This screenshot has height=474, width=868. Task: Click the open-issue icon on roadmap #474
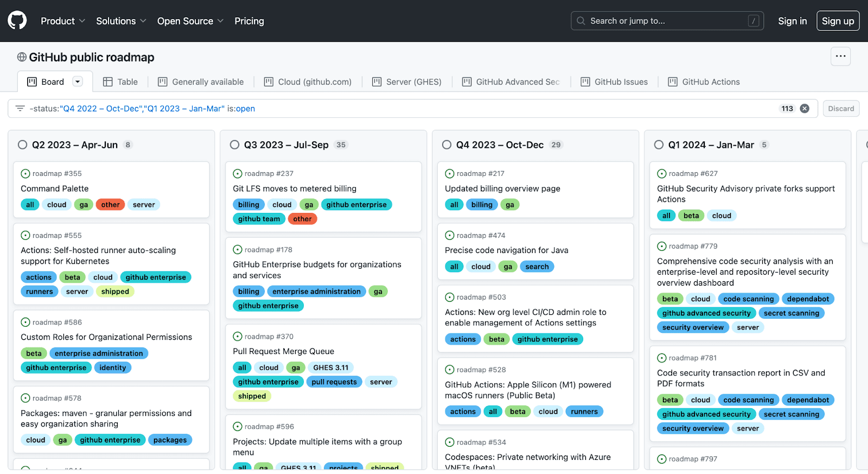(450, 236)
